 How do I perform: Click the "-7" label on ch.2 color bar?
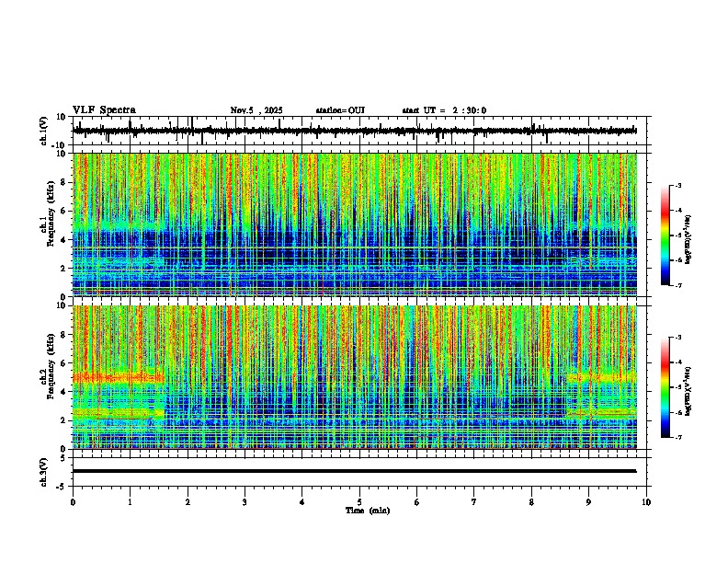coord(678,437)
